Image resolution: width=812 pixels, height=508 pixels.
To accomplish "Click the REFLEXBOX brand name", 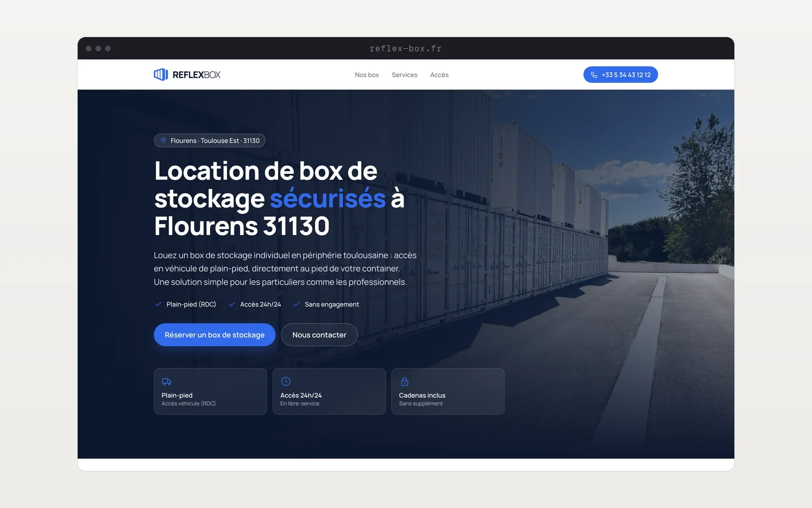I will tap(196, 75).
